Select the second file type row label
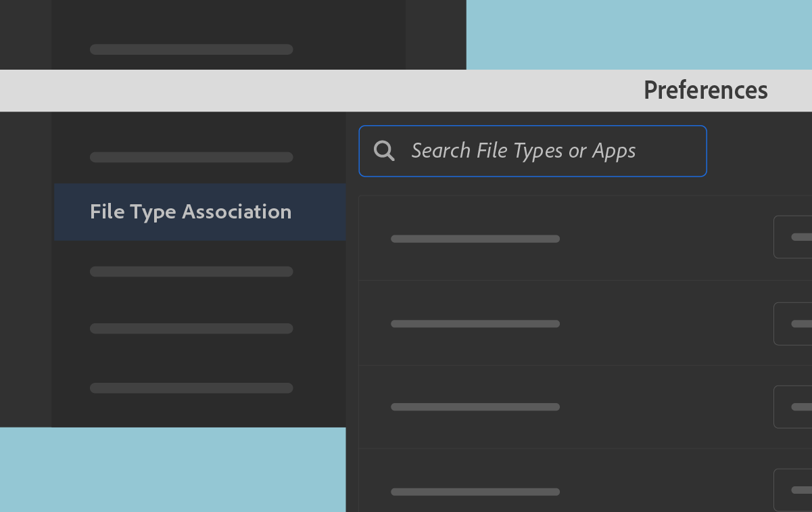This screenshot has width=812, height=512. coord(475,324)
